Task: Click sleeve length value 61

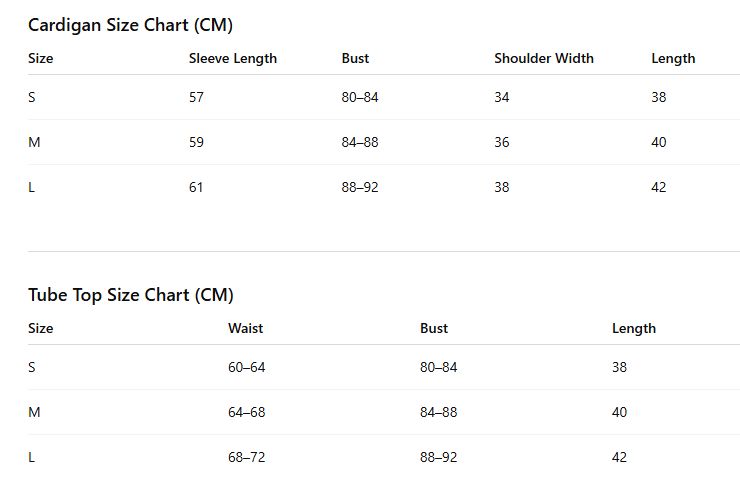Action: coord(196,187)
